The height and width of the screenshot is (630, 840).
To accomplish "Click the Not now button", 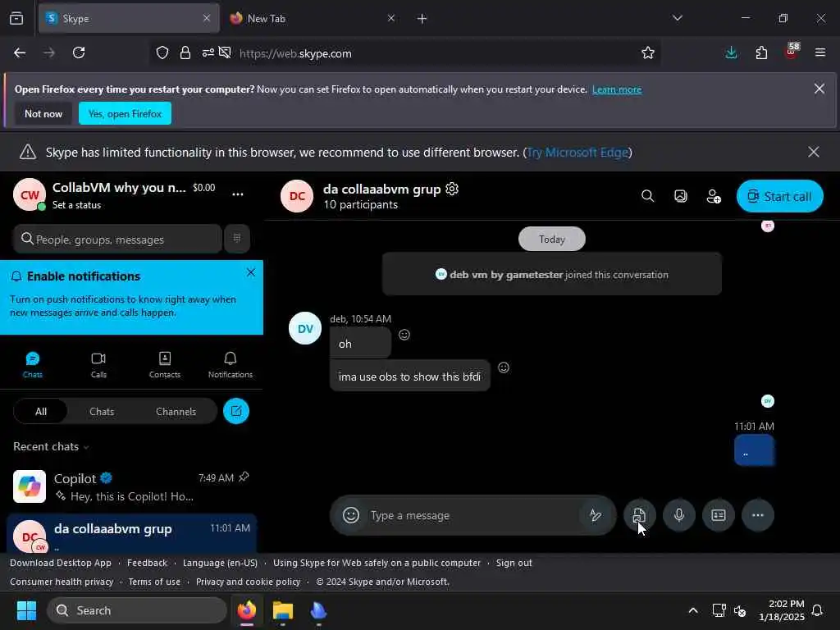I will tap(43, 113).
